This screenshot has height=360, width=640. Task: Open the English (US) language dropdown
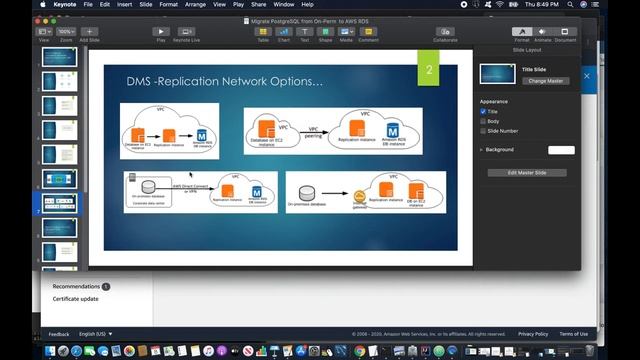(x=96, y=334)
